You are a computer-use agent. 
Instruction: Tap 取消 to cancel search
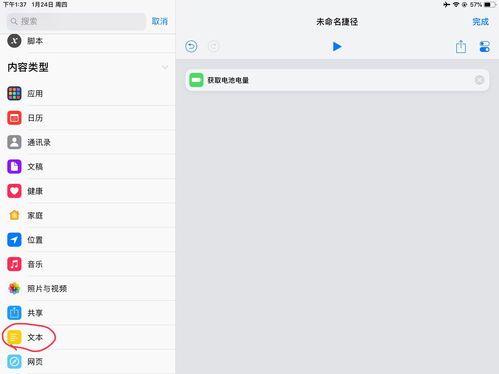[160, 21]
